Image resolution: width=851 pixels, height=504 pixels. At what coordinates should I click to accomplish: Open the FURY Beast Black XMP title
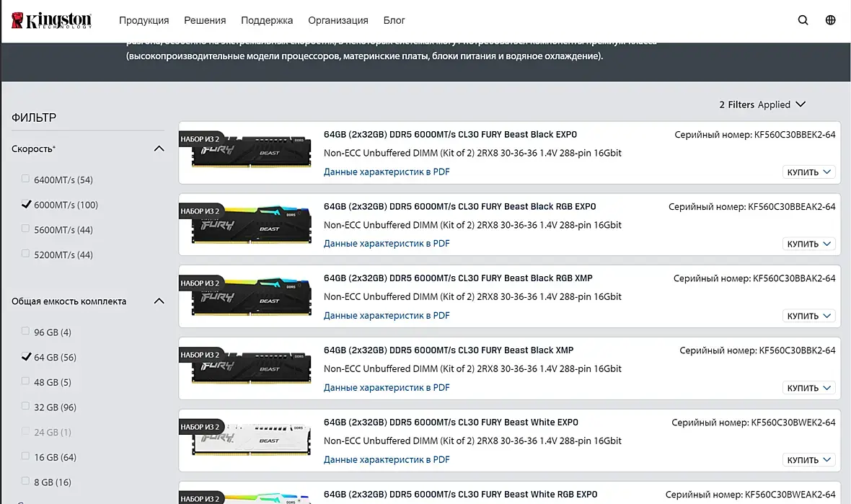click(449, 350)
